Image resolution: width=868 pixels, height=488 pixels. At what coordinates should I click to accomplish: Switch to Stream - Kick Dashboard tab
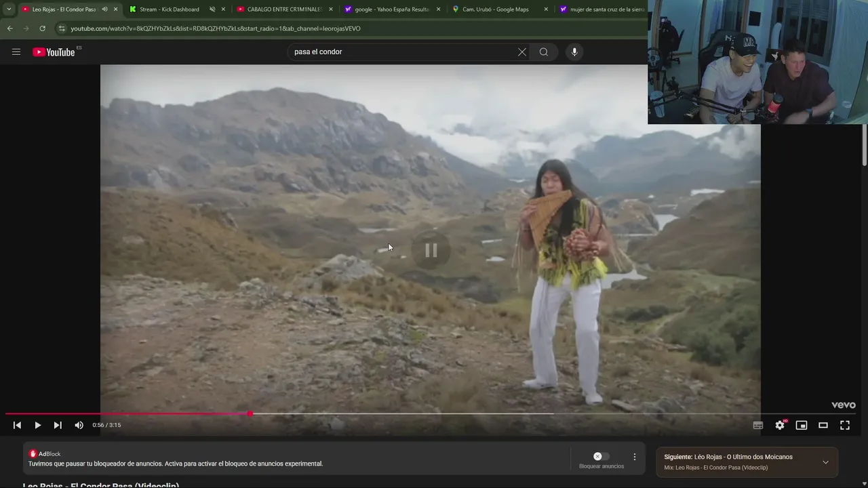[x=169, y=9]
